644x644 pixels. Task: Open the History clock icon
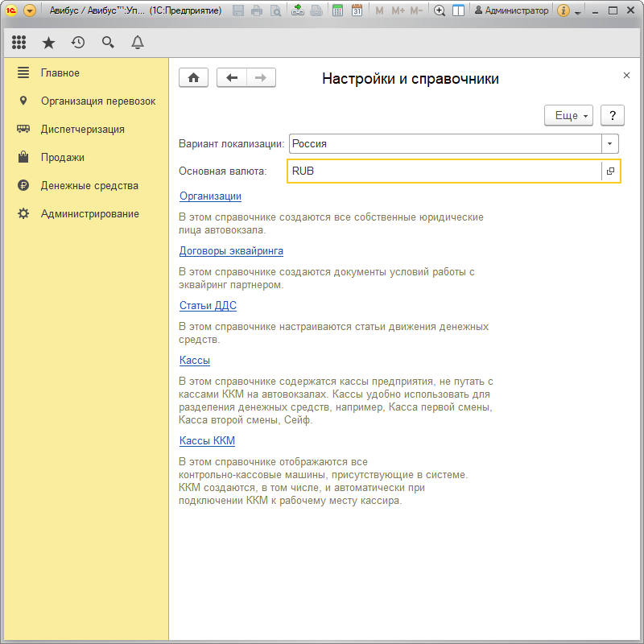[78, 43]
